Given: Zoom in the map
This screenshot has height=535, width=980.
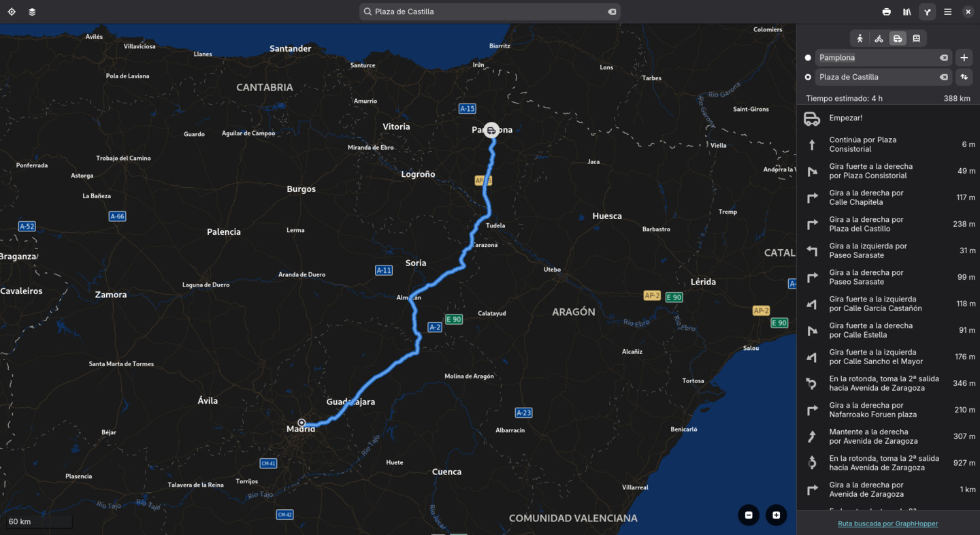Looking at the screenshot, I should click(x=776, y=515).
